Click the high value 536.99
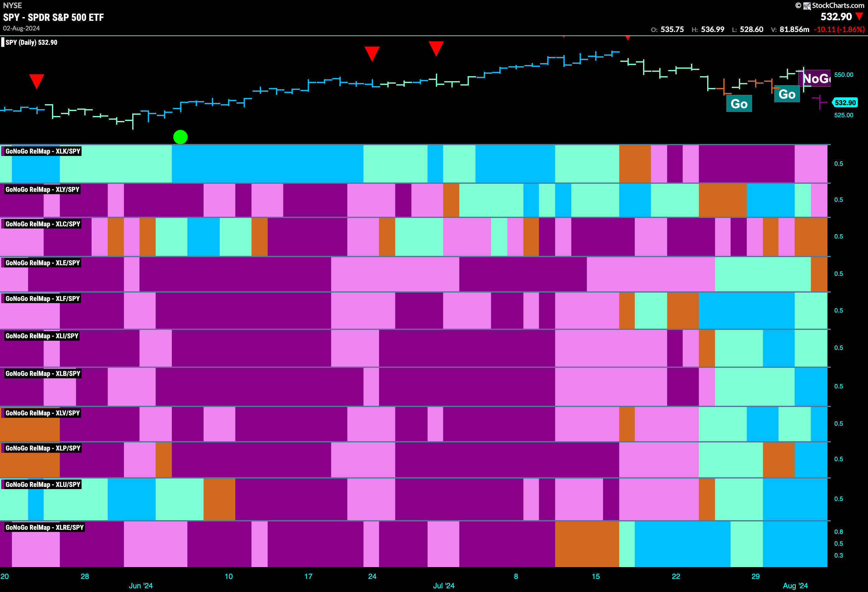This screenshot has height=592, width=868. [x=713, y=29]
